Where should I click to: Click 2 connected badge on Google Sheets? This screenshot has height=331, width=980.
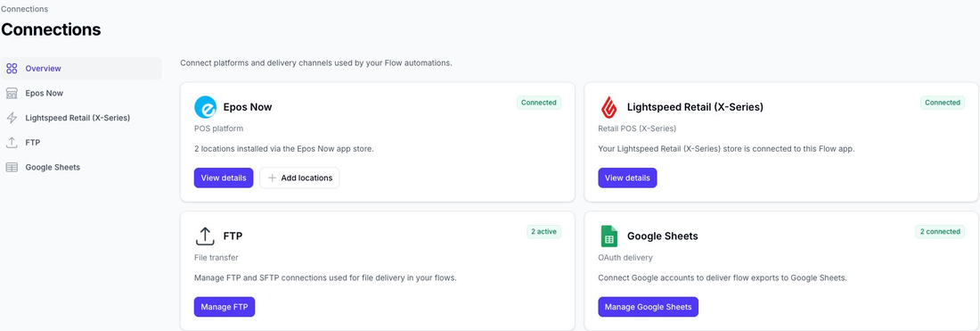941,231
